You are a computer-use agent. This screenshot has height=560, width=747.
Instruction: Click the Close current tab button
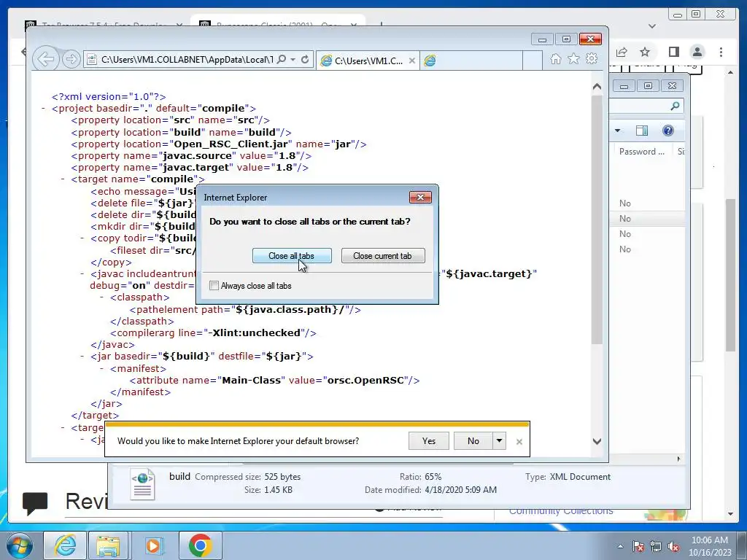(382, 256)
